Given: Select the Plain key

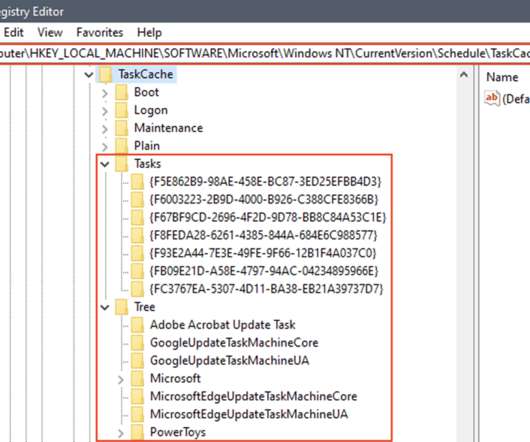Looking at the screenshot, I should (x=147, y=146).
